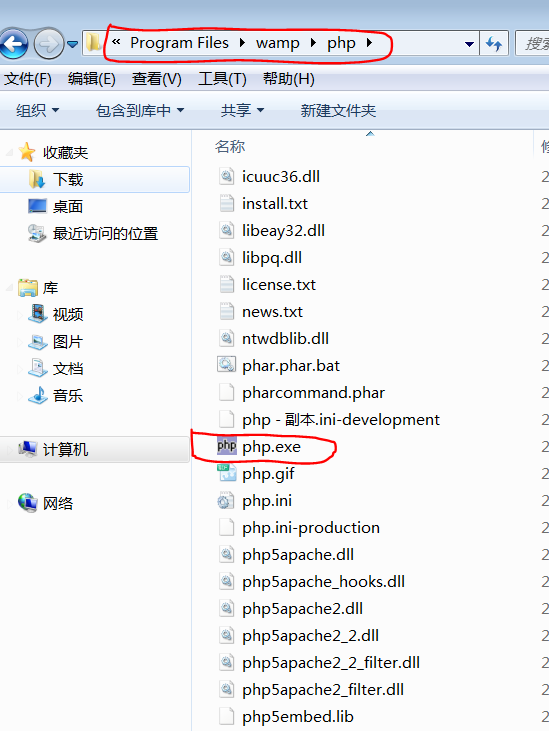Image resolution: width=549 pixels, height=731 pixels.
Task: Expand subfolders arrow after wamp
Action: (x=313, y=43)
